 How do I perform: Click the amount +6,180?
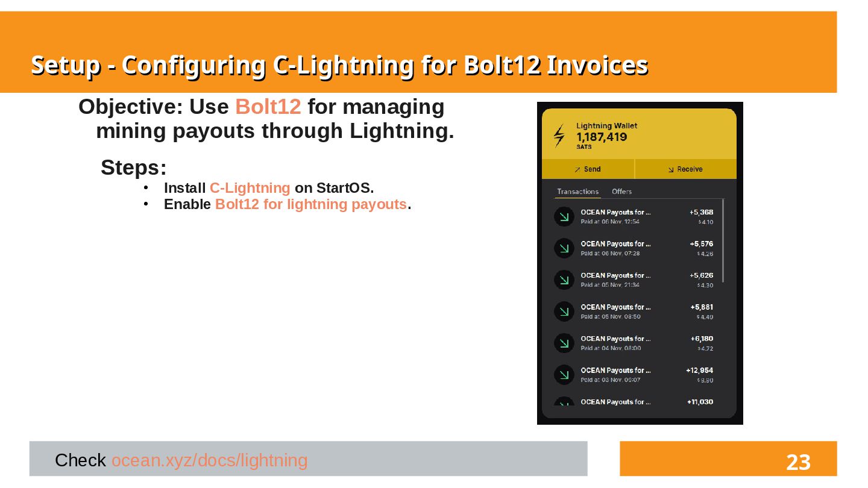702,339
